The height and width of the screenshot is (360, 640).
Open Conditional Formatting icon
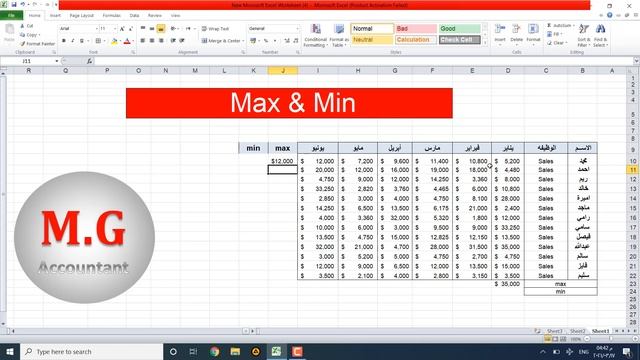[x=316, y=29]
